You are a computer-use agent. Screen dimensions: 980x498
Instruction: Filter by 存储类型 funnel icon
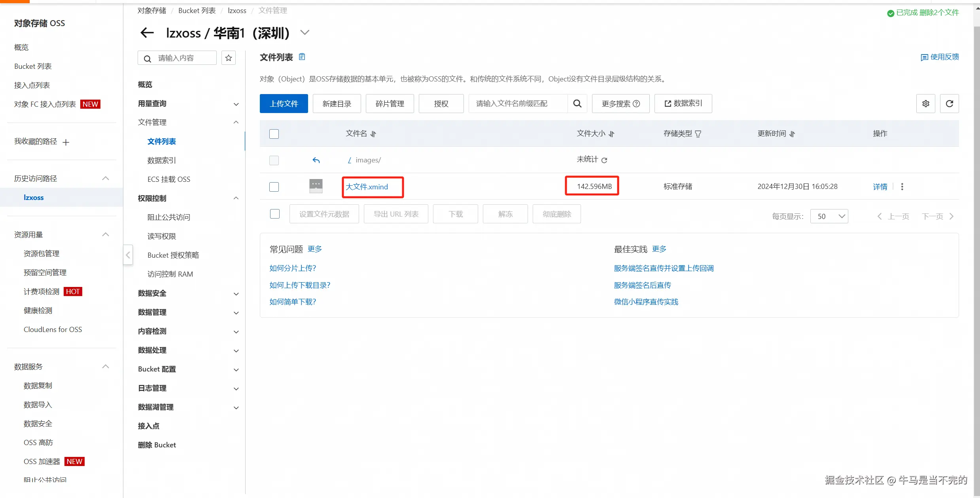(698, 134)
